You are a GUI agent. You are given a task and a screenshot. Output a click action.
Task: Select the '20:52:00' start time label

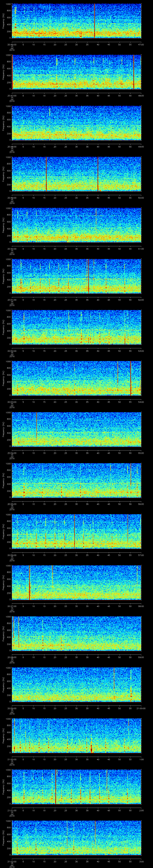click(x=12, y=351)
